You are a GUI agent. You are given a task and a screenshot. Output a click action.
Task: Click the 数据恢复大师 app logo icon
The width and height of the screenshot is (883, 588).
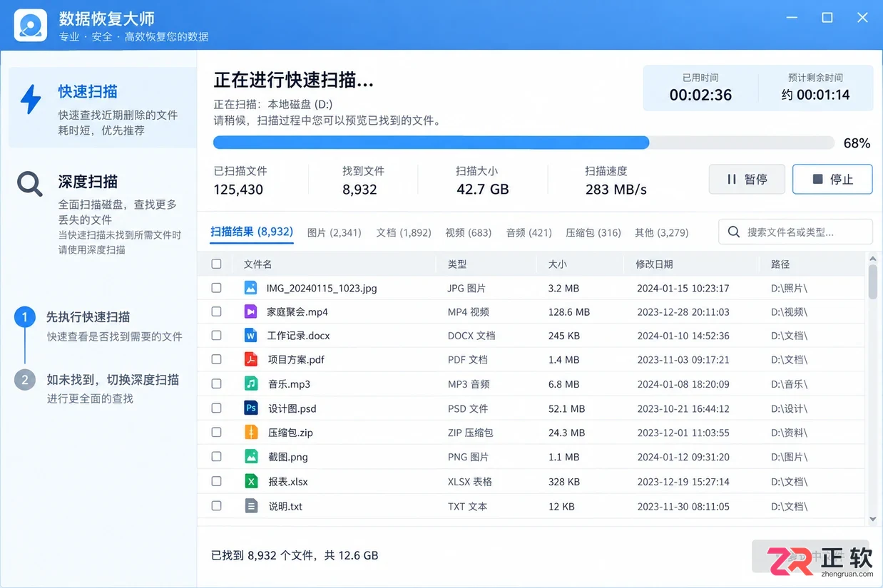pyautogui.click(x=30, y=26)
